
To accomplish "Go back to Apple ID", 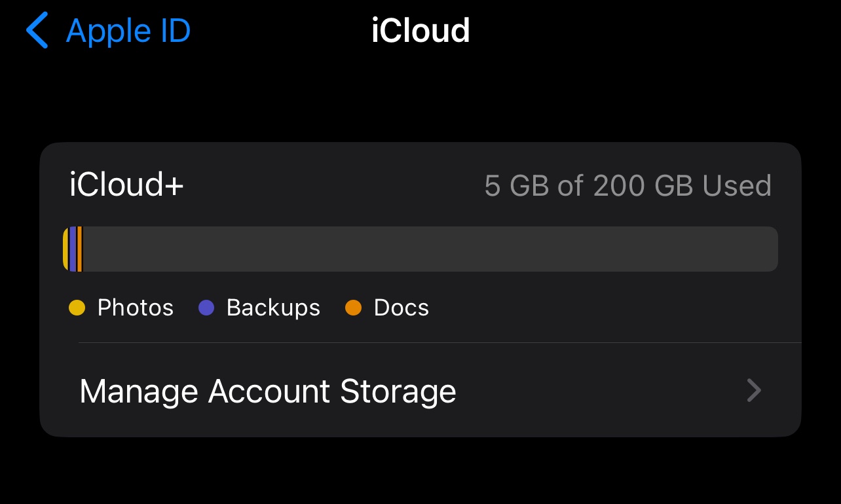I will pyautogui.click(x=128, y=31).
